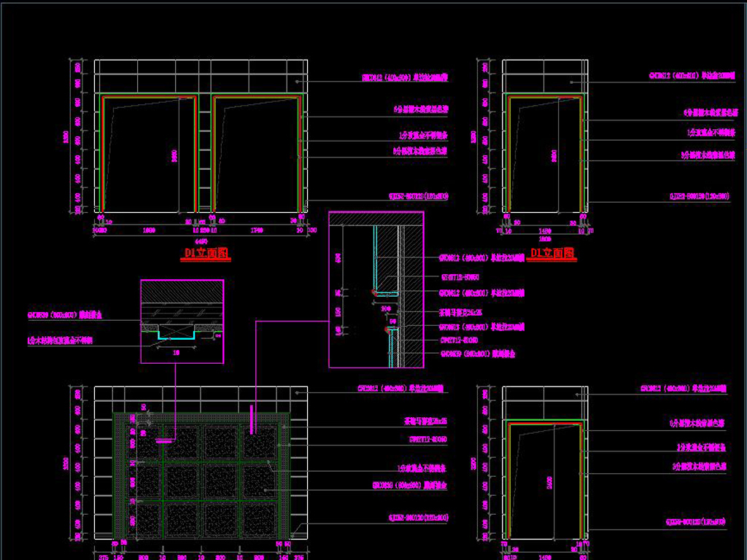Select the 3300 height dimension beside the double-door elevation
The width and height of the screenshot is (747, 560).
(65, 138)
